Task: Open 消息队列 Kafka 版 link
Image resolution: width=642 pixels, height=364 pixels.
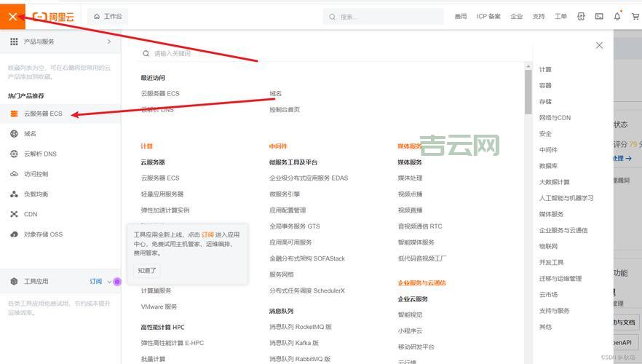Action: coord(294,343)
